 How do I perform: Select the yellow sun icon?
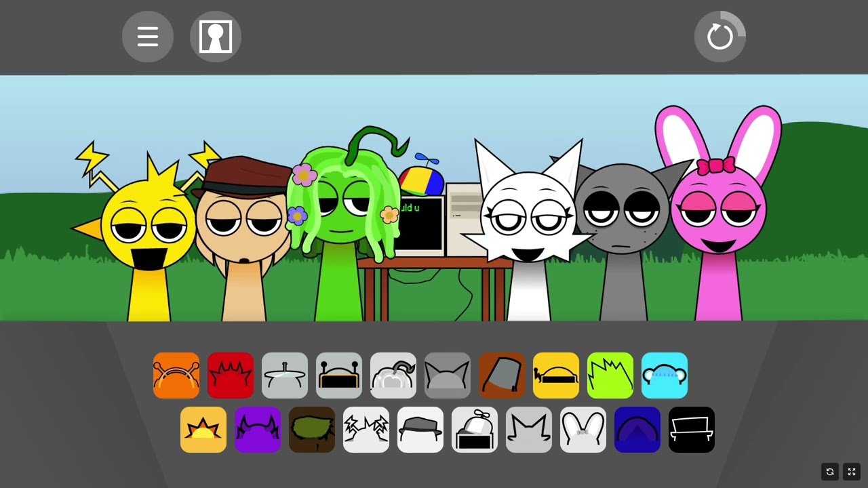[x=203, y=430]
